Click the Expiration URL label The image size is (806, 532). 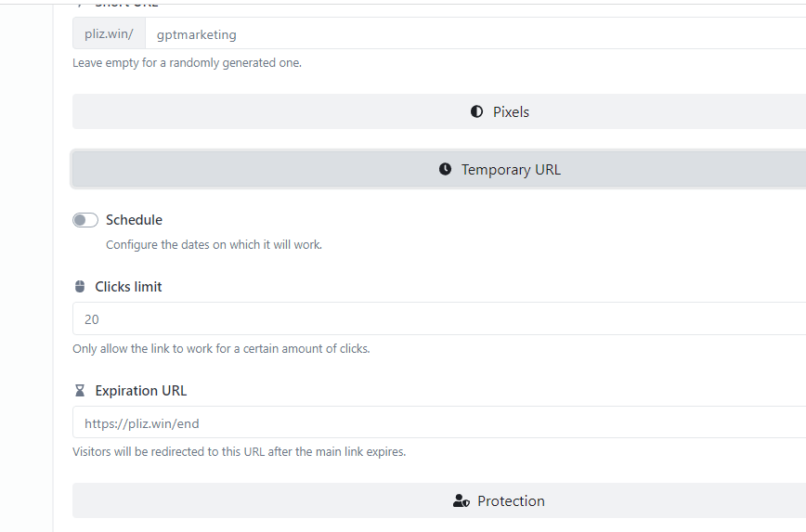(140, 391)
